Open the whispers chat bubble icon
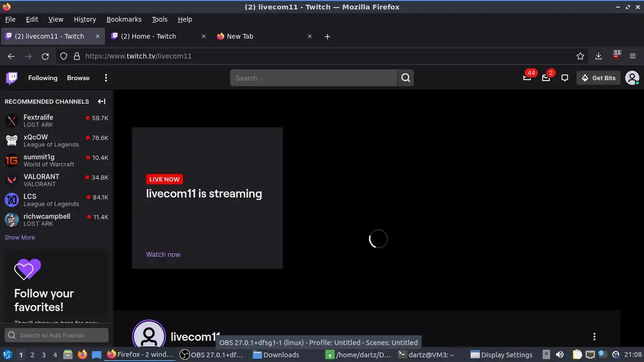This screenshot has width=644, height=362. 565,78
